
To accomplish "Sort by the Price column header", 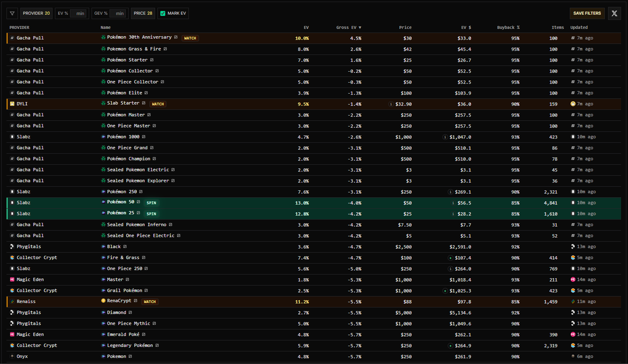I will (405, 27).
